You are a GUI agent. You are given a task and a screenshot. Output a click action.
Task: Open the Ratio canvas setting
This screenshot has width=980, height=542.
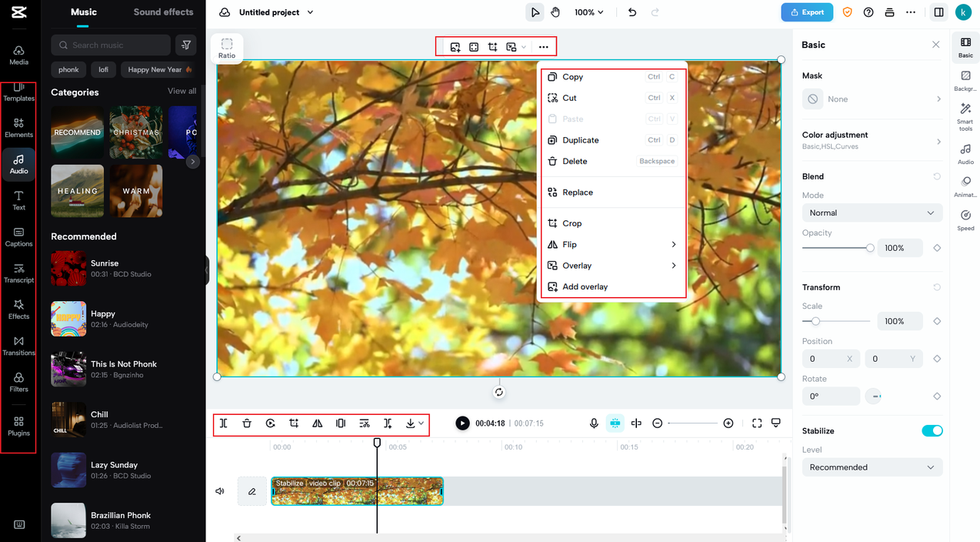pyautogui.click(x=227, y=48)
